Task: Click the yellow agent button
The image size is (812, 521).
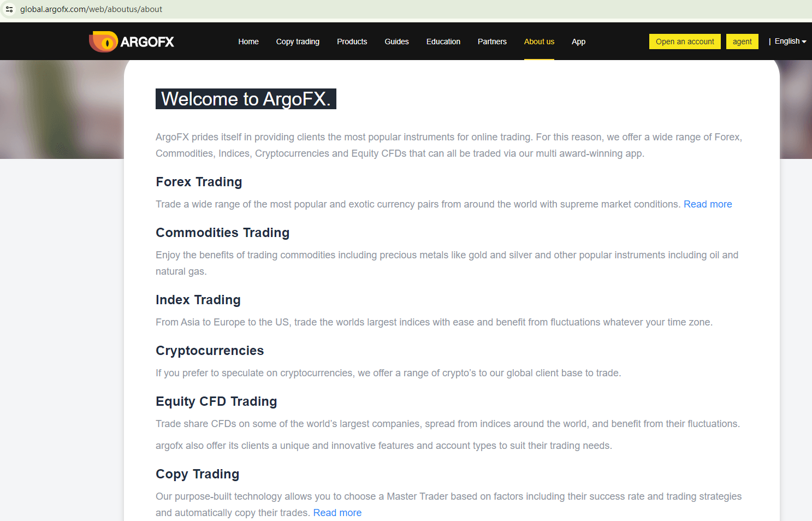Action: pyautogui.click(x=742, y=42)
